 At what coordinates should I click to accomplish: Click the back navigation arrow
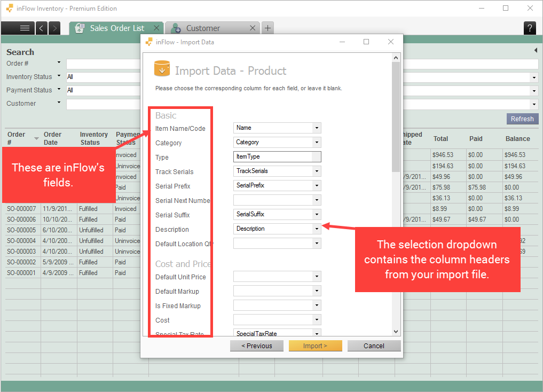42,28
